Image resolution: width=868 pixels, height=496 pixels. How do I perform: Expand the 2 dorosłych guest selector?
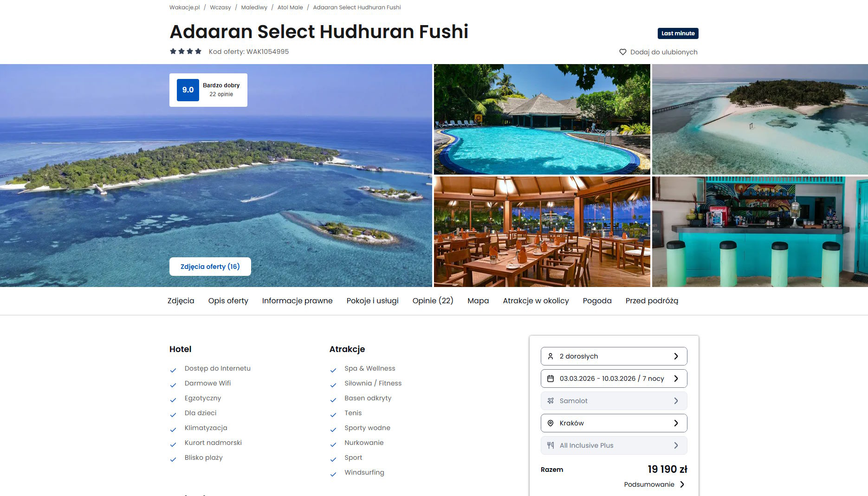[x=614, y=356]
